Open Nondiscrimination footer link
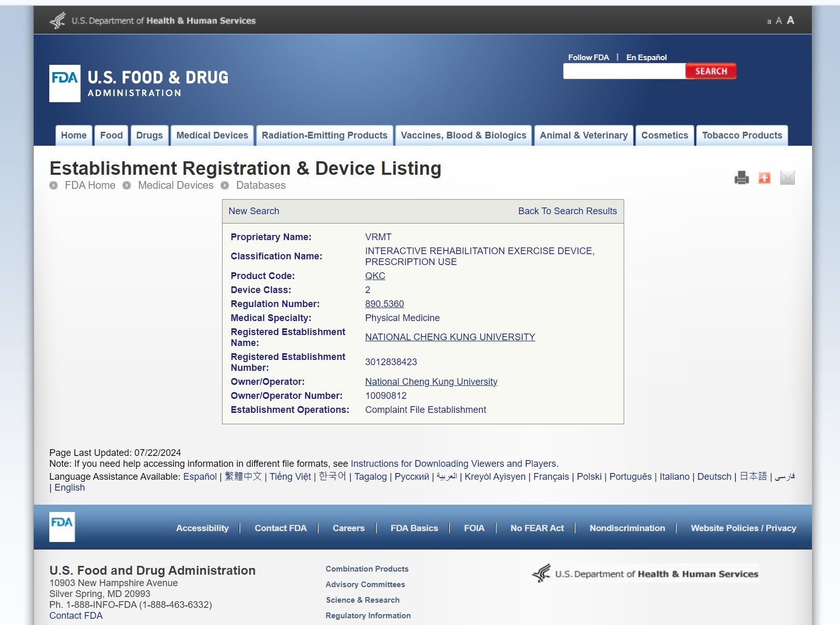Image resolution: width=840 pixels, height=625 pixels. (627, 528)
